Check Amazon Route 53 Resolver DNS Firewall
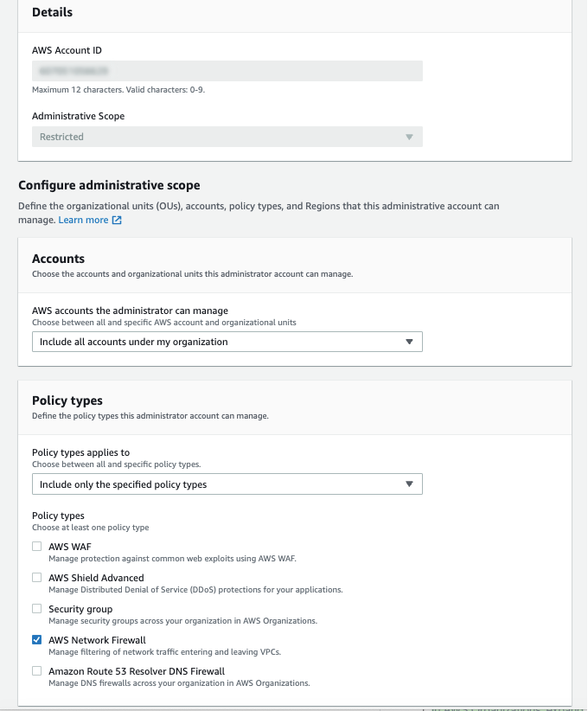Image resolution: width=588 pixels, height=711 pixels. click(36, 670)
